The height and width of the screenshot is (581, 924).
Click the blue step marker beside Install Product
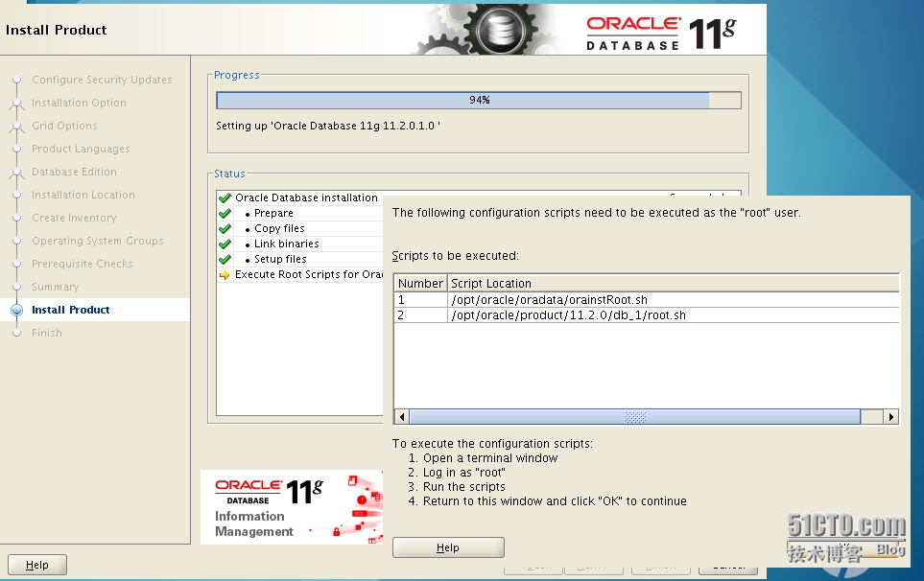(17, 310)
